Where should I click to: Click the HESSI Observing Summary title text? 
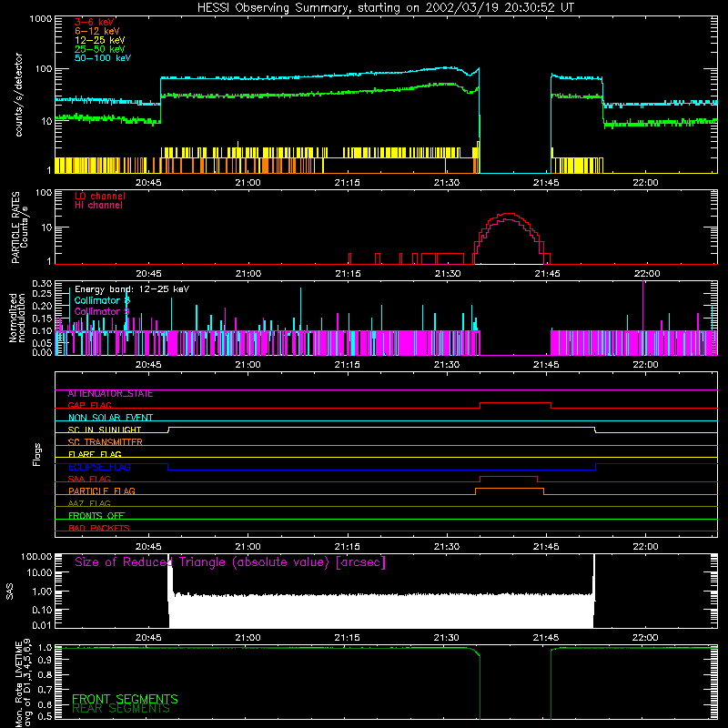click(385, 8)
